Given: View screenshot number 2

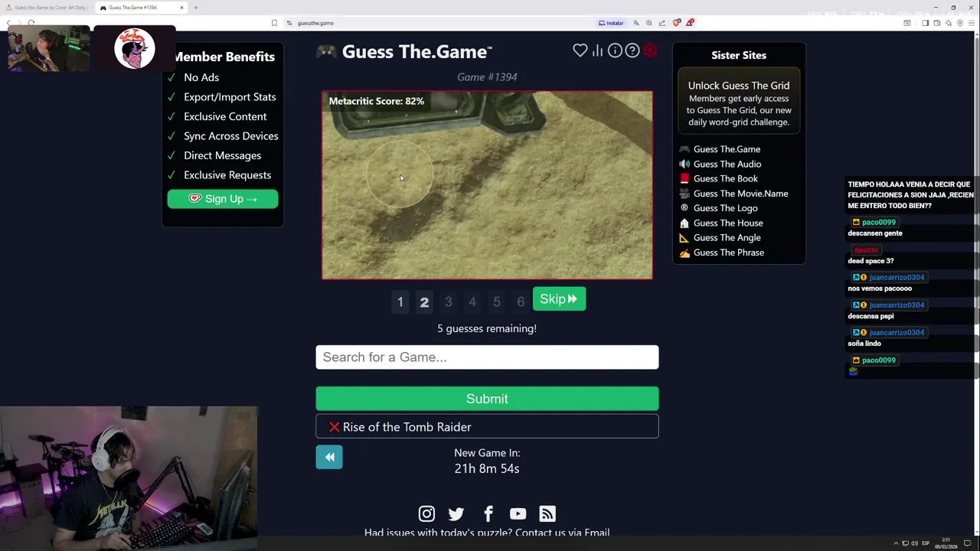Looking at the screenshot, I should [x=424, y=302].
